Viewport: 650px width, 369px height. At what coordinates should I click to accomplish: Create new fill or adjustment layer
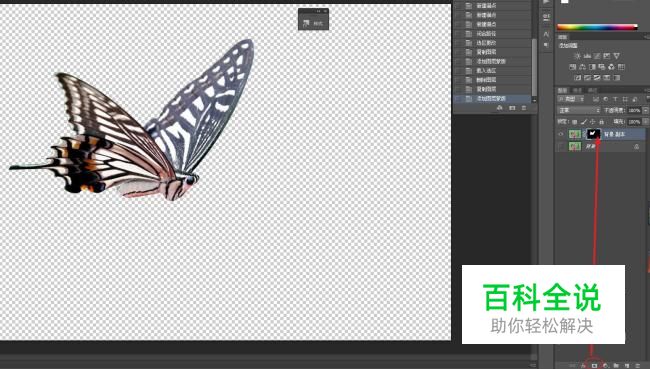coord(605,366)
